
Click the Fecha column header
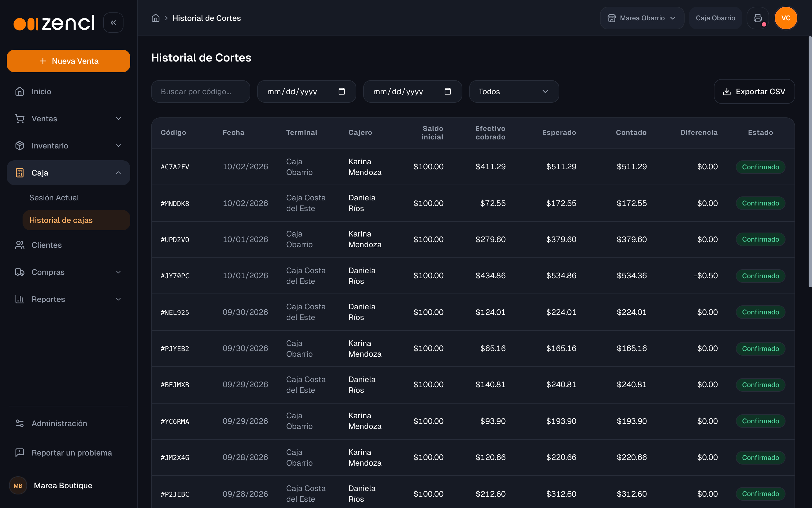pos(233,132)
